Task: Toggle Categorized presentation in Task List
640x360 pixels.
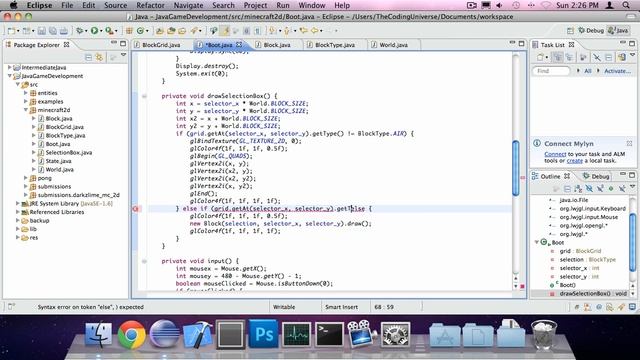Action: point(558,58)
